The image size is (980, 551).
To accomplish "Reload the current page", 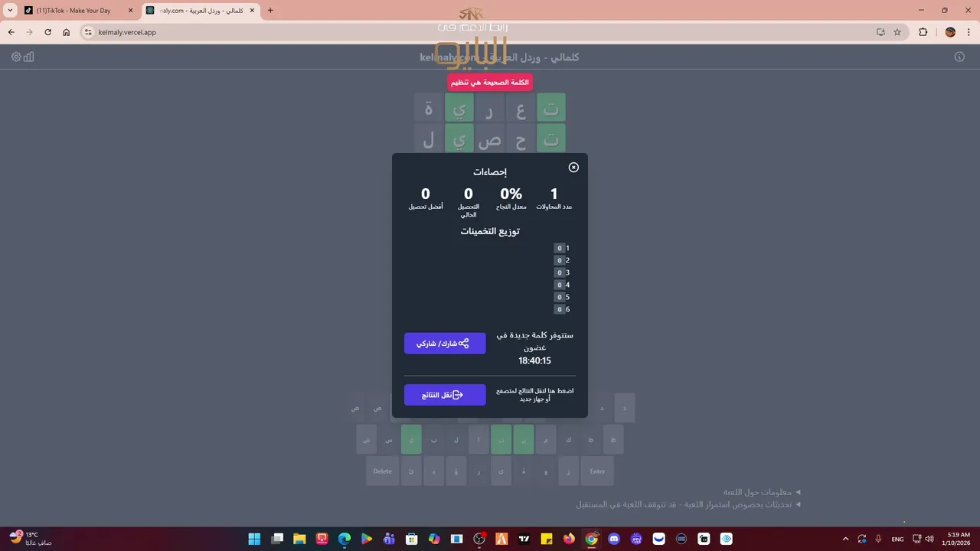I will click(x=48, y=32).
